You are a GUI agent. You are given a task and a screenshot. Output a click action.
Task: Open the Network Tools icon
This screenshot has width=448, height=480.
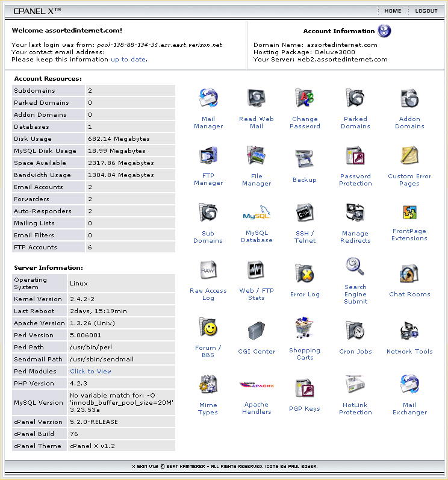coord(409,331)
